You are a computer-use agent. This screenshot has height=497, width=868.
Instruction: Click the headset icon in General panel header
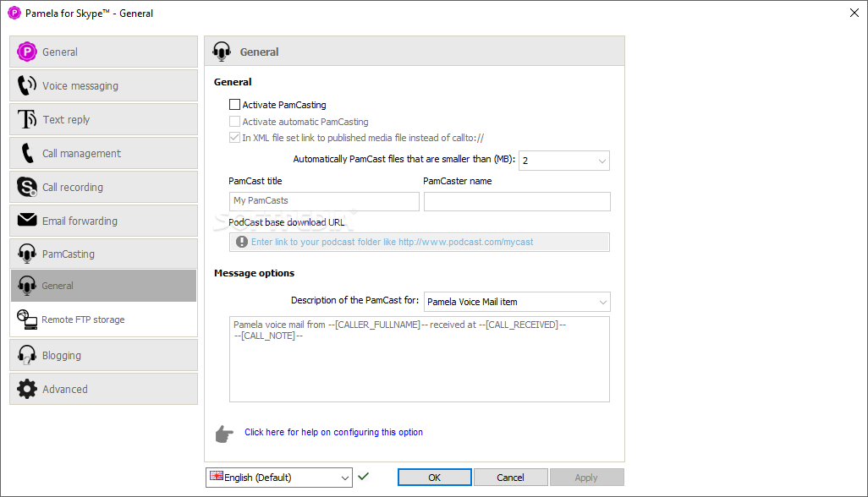click(222, 52)
